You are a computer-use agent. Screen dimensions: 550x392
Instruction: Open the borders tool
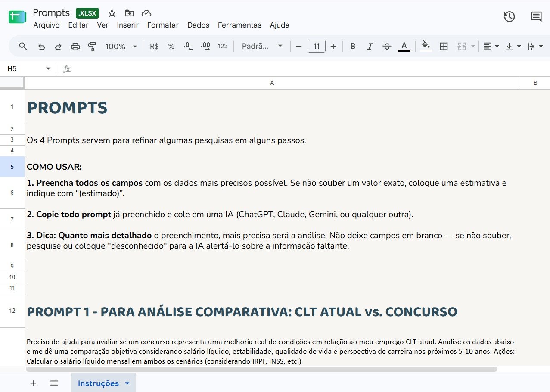pyautogui.click(x=444, y=46)
